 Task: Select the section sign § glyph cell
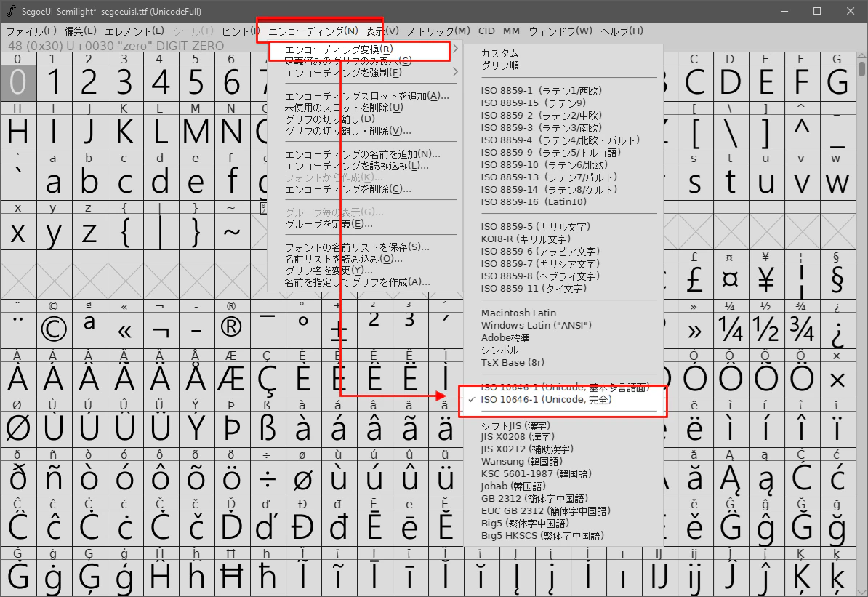(837, 280)
